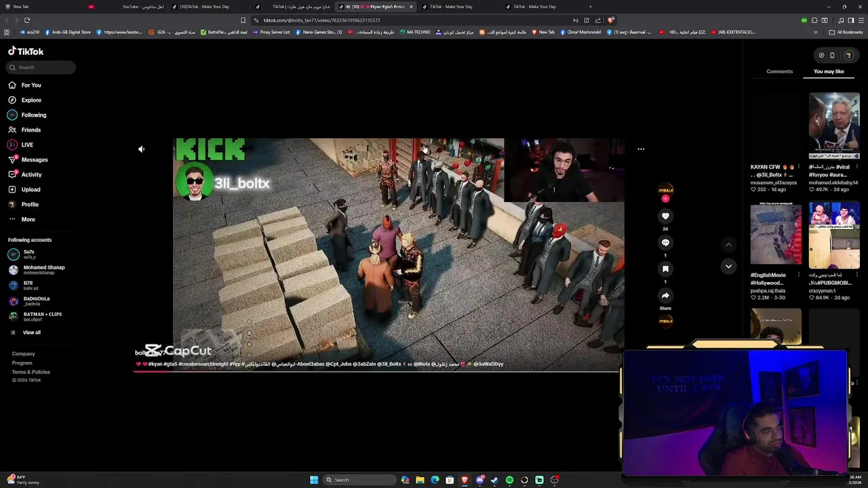Click the TikTok search field
868x488 pixels.
coord(41,67)
